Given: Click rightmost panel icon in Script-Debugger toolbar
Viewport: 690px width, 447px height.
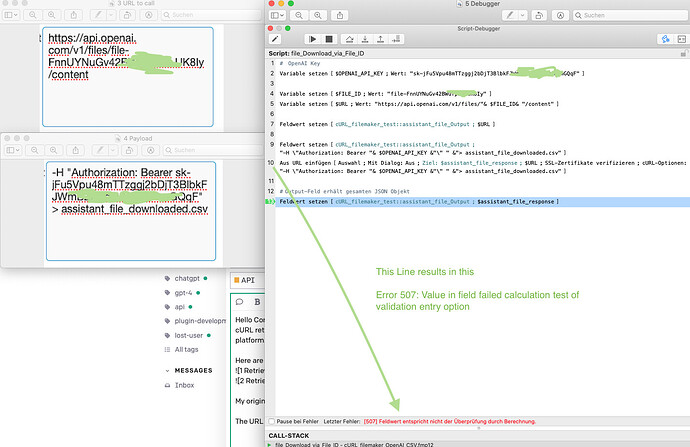Looking at the screenshot, I should 682,39.
